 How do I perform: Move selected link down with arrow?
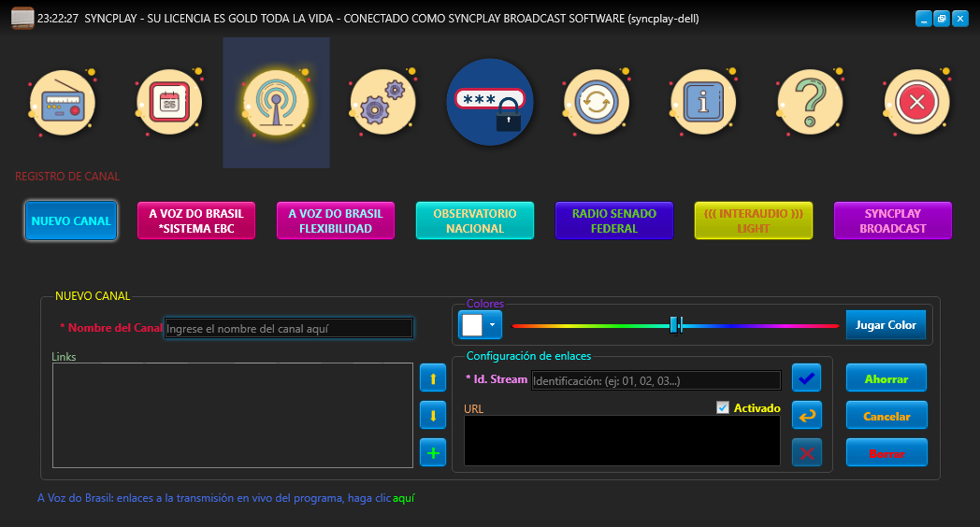pos(433,415)
